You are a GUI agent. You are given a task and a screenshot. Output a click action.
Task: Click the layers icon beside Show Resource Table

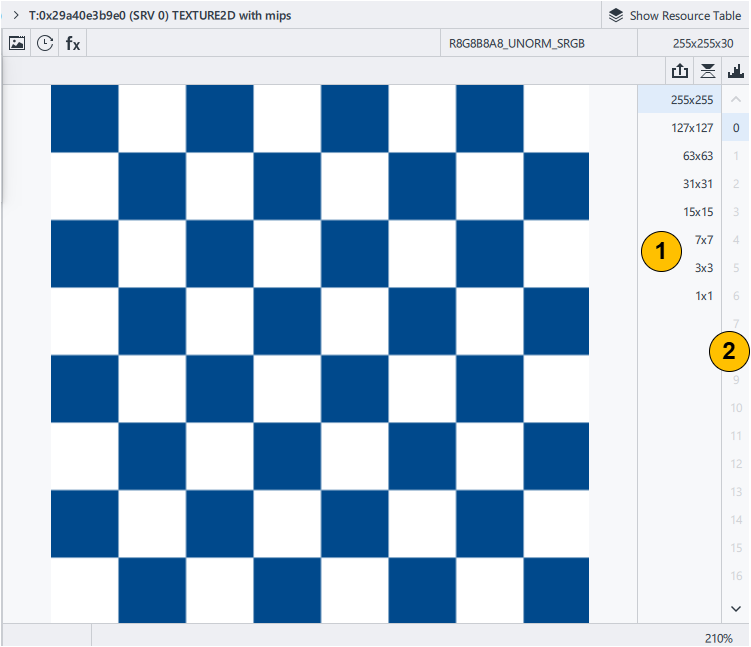tap(616, 15)
